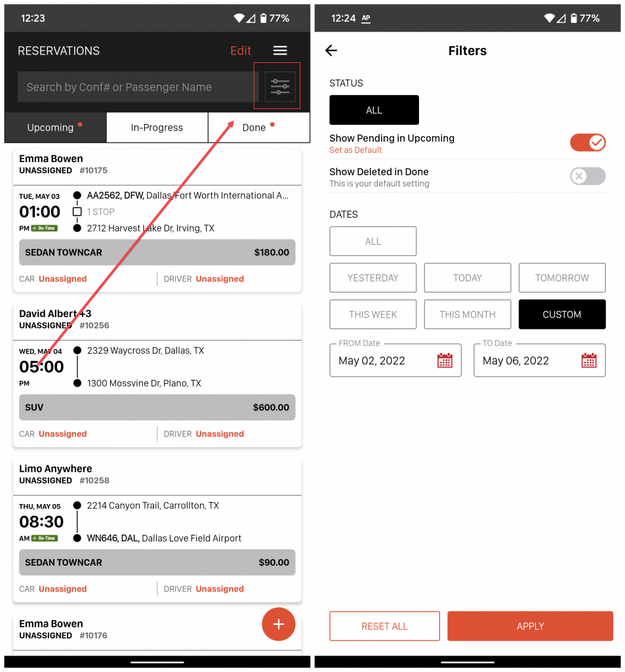Screen dimensions: 625x672
Task: Tap the Wi-Fi icon in right status bar
Action: [x=549, y=18]
